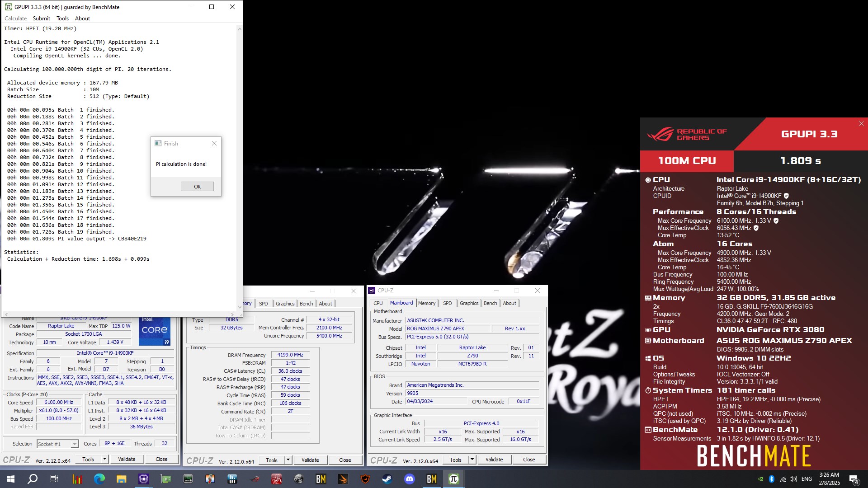This screenshot has width=868, height=488.
Task: Expand Tools dropdown arrow in CPU window
Action: 104,459
